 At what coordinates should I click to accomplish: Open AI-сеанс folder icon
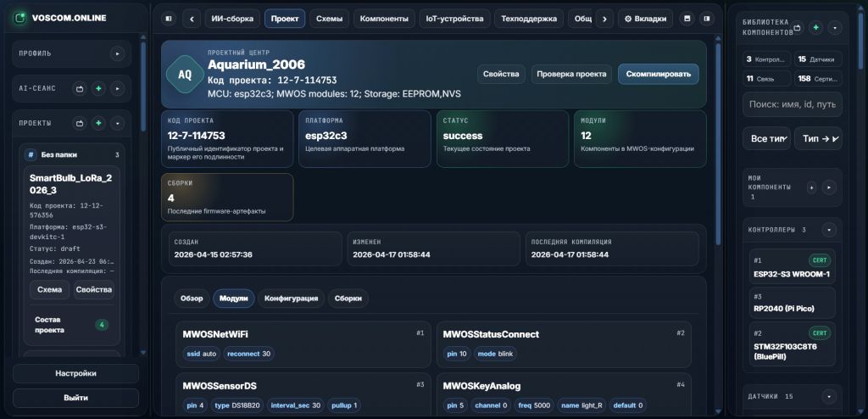[x=80, y=88]
